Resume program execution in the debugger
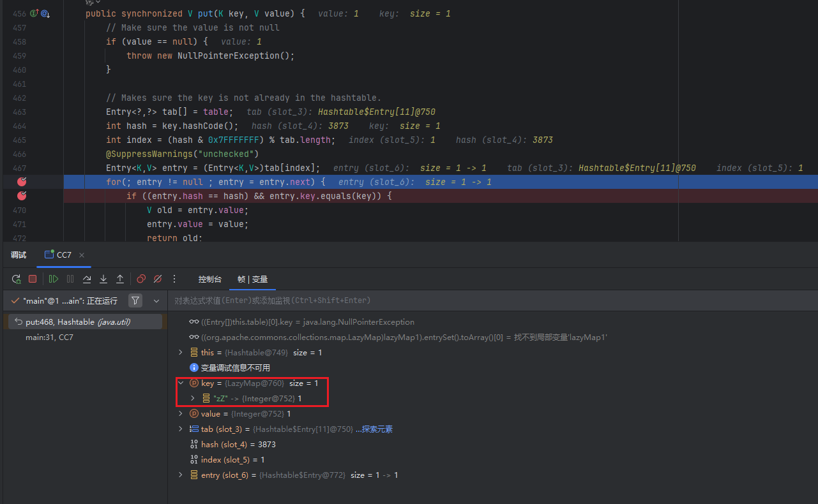This screenshot has height=504, width=818. pyautogui.click(x=54, y=279)
